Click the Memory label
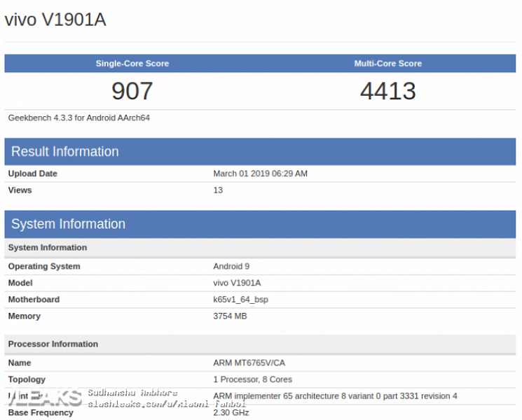 25,316
